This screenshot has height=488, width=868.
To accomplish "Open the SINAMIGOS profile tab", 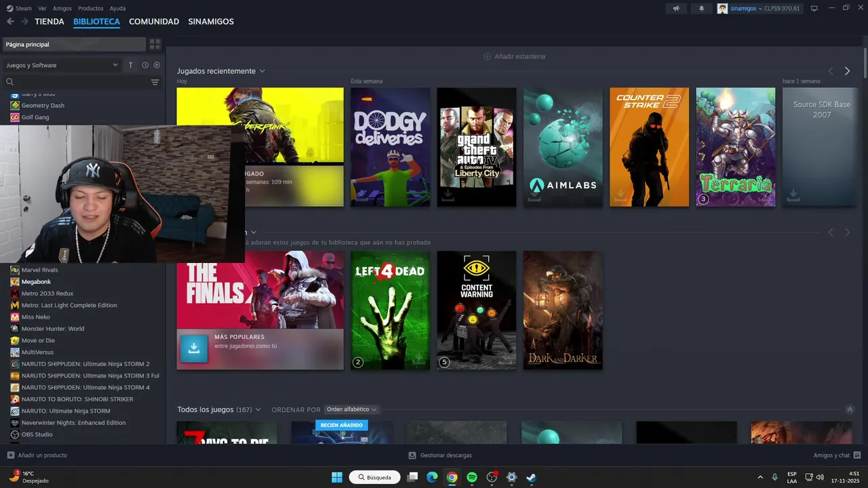I will coord(211,22).
